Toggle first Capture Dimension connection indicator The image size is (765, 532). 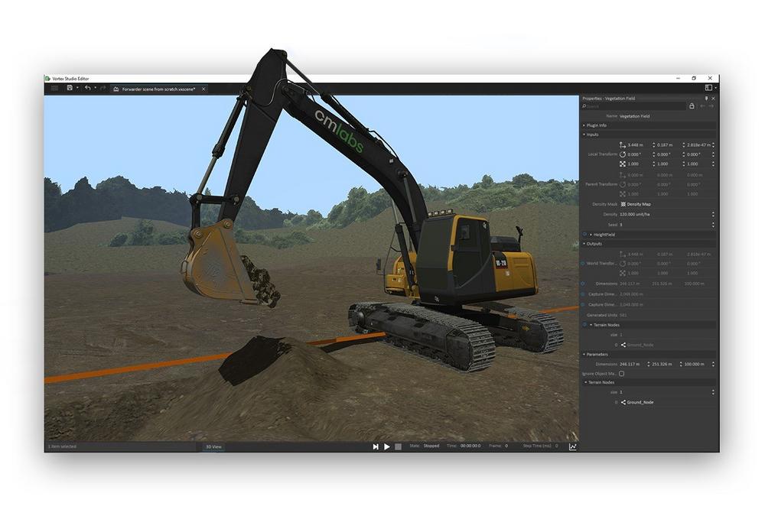583,294
